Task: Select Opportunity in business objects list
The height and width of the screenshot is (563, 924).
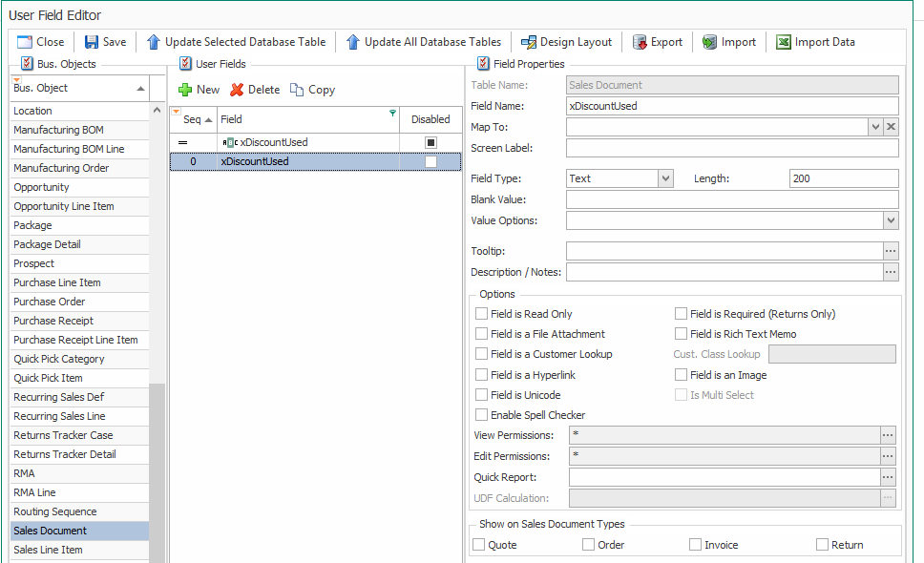Action: (x=41, y=187)
